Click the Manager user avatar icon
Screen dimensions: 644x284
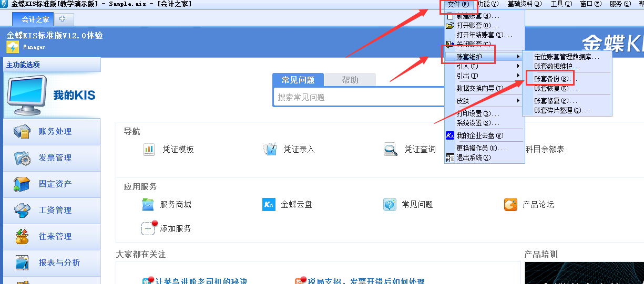pyautogui.click(x=13, y=47)
